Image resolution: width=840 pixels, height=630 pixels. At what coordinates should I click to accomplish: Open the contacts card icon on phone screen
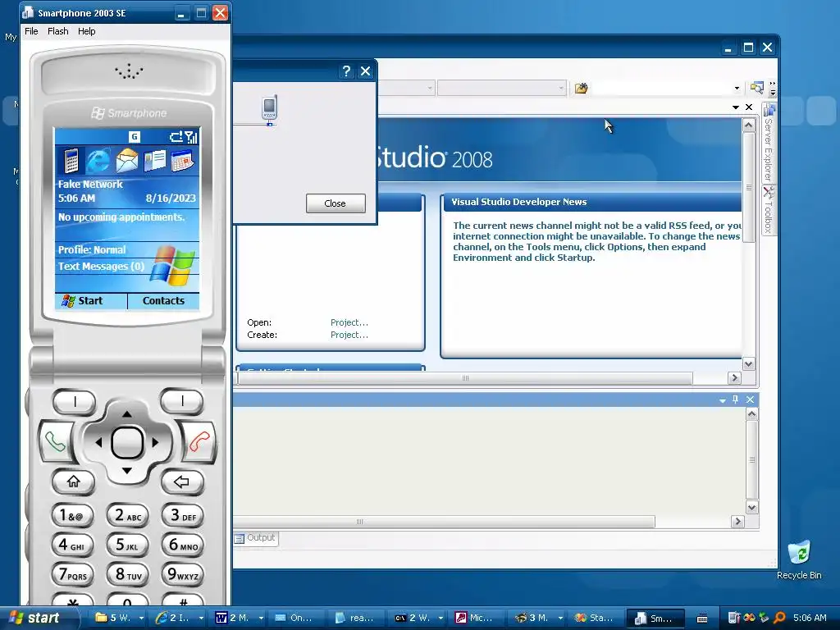pyautogui.click(x=155, y=161)
